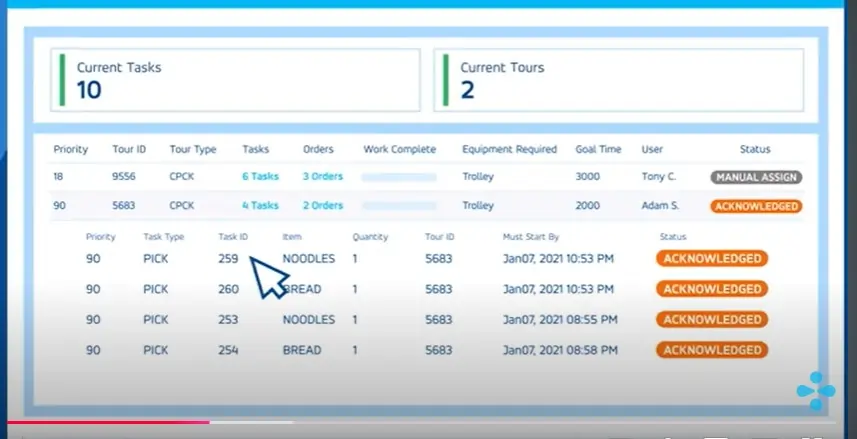The width and height of the screenshot is (857, 439).
Task: Select Task ID 260
Action: coord(228,289)
